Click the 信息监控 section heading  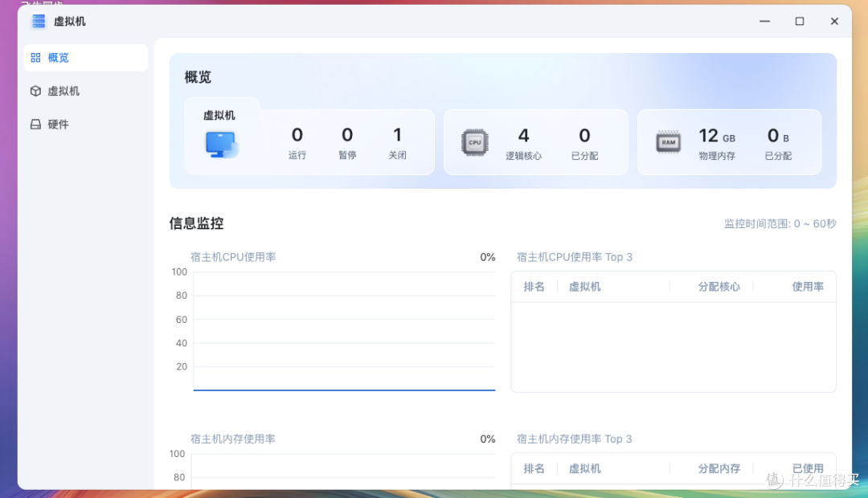click(197, 223)
